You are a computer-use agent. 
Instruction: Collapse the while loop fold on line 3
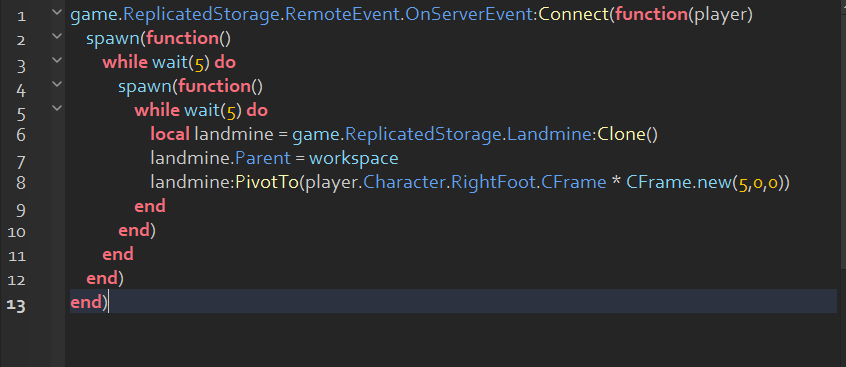(x=57, y=60)
